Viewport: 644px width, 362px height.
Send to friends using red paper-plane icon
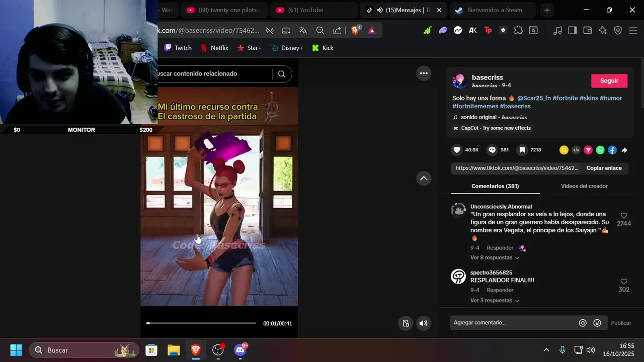point(588,150)
